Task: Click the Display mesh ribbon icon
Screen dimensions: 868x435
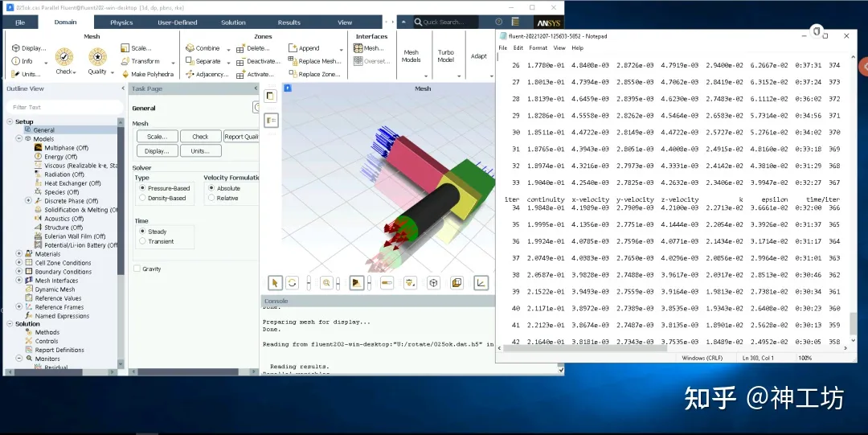Action: click(15, 48)
